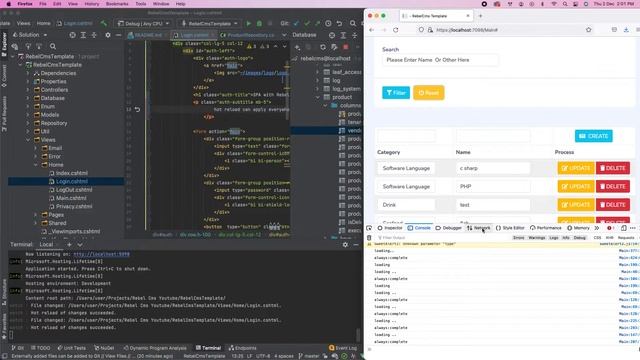Open the localhost link in the terminal output
The width and height of the screenshot is (640, 360).
(x=101, y=254)
